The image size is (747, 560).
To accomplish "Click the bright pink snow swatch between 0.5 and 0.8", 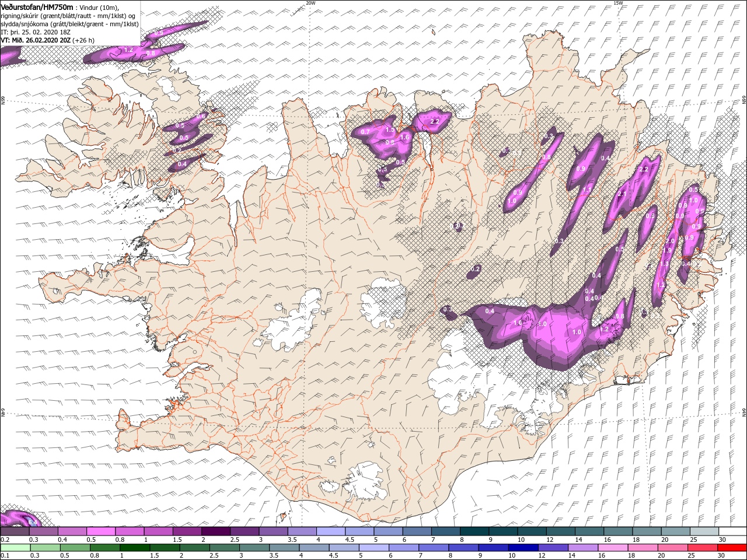I will (x=100, y=531).
